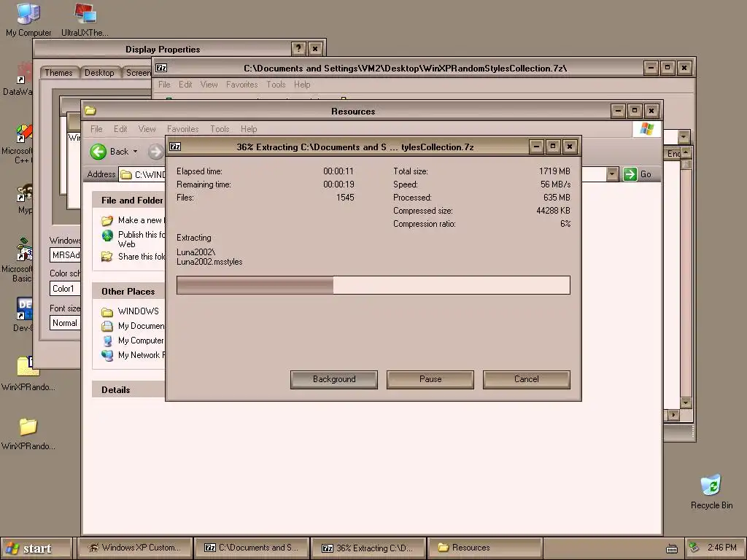Click the Background button in extracting dialog
747x560 pixels.
[334, 379]
